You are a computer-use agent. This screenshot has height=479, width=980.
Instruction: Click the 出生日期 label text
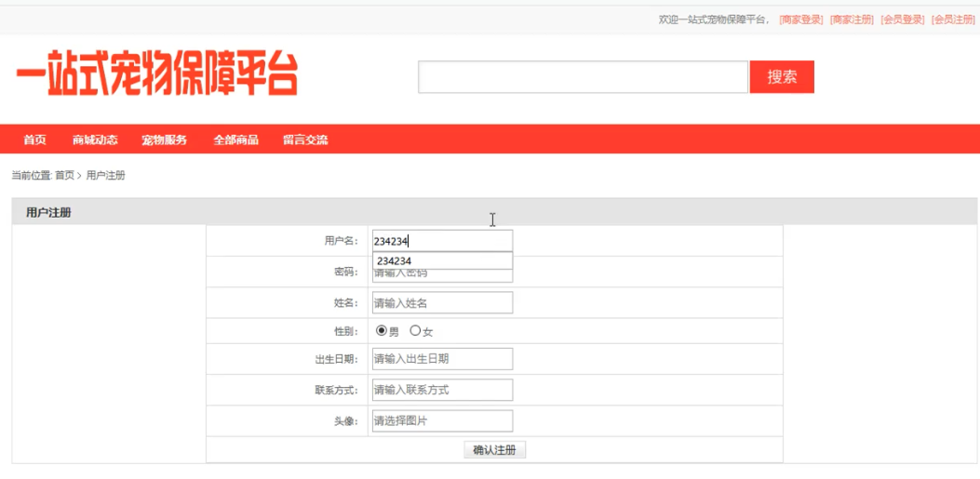tap(336, 359)
